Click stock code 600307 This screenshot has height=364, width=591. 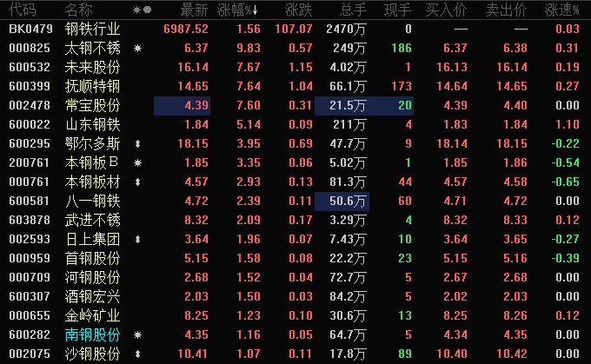(x=30, y=296)
